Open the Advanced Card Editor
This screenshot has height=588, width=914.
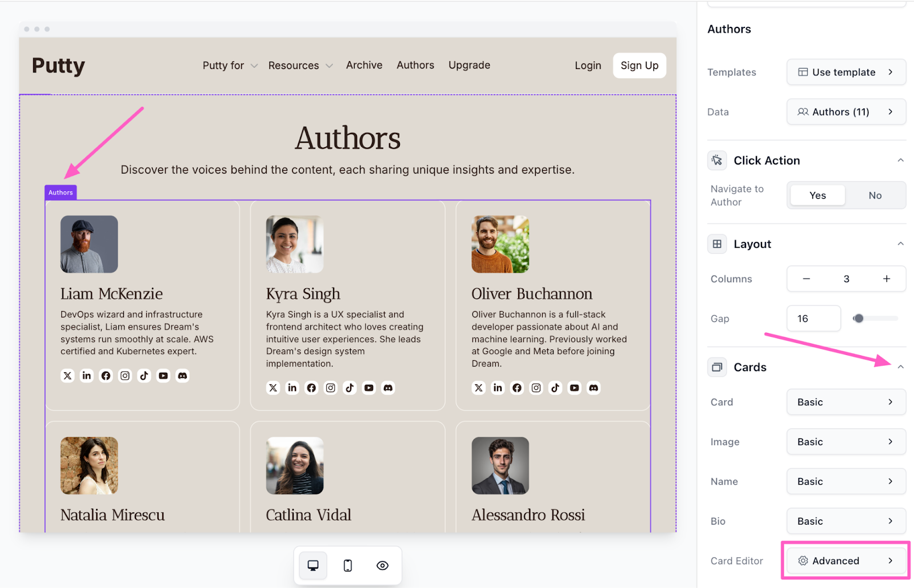[845, 561]
